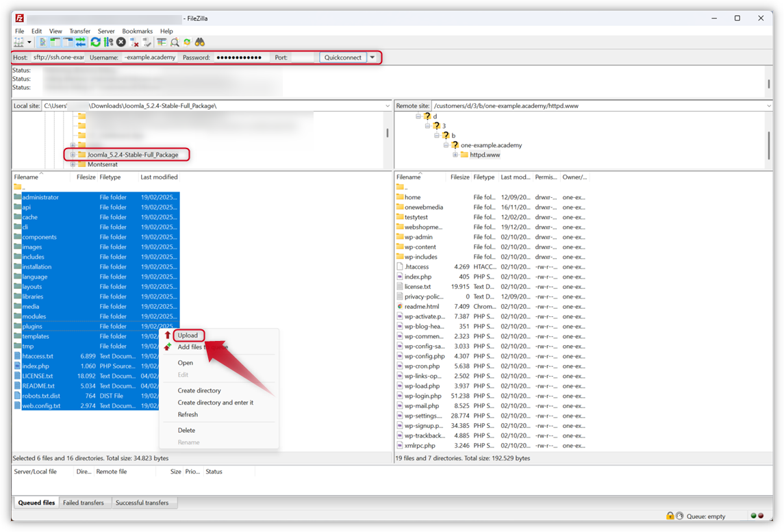Refresh the file and folder lists
This screenshot has height=532, width=784.
click(x=95, y=42)
